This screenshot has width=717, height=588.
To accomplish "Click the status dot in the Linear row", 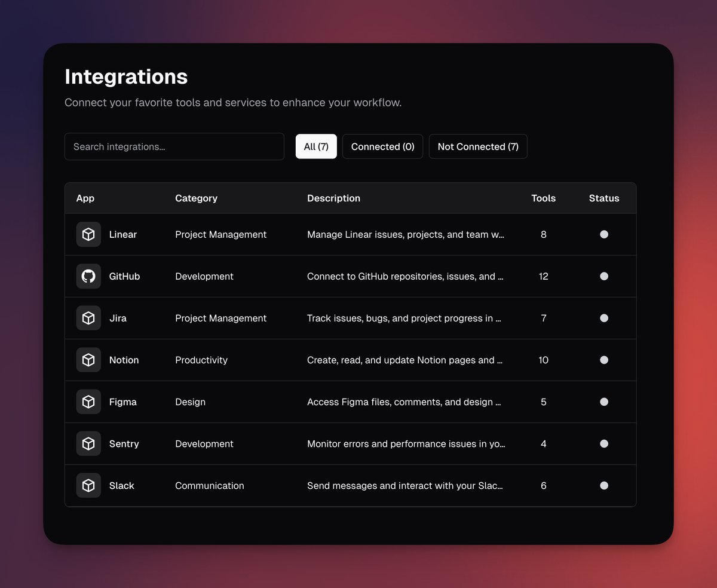I will 604,234.
